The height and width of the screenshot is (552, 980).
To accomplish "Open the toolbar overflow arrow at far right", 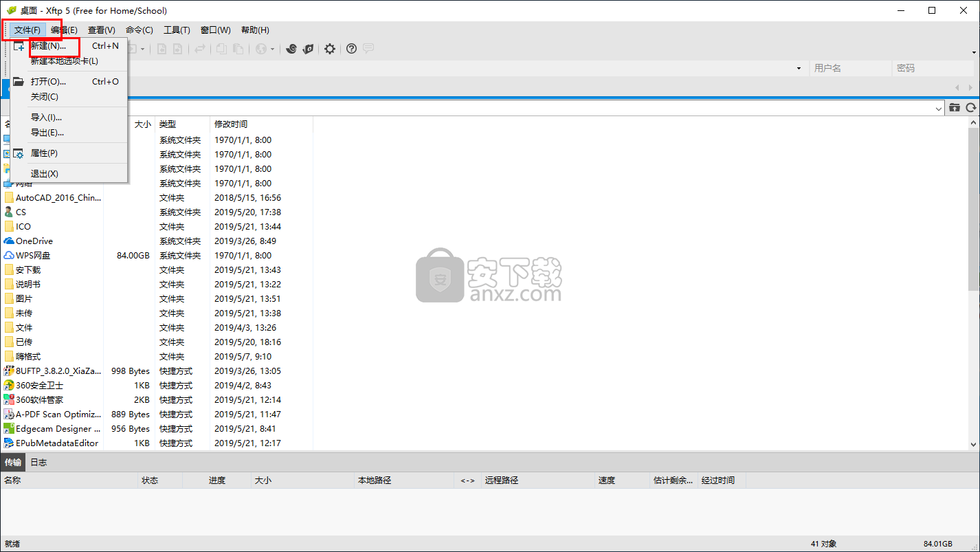I will [973, 52].
